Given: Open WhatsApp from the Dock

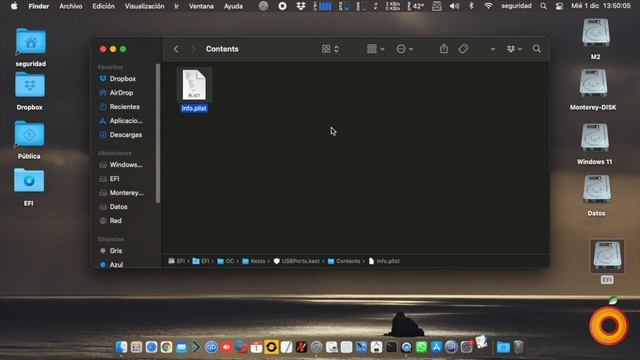Looking at the screenshot, I should coord(421,347).
